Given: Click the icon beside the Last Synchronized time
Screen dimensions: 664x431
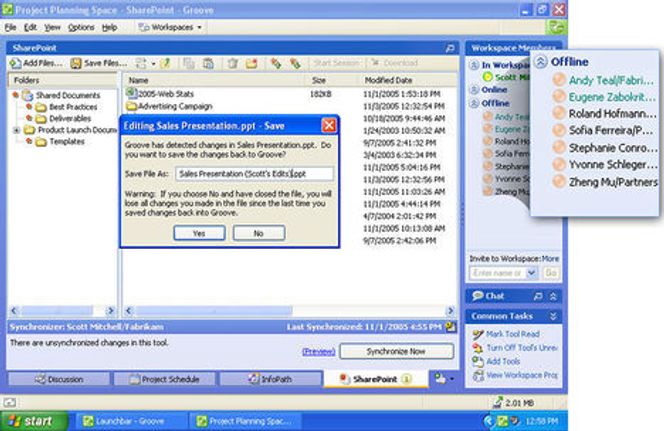Looking at the screenshot, I should click(x=451, y=327).
